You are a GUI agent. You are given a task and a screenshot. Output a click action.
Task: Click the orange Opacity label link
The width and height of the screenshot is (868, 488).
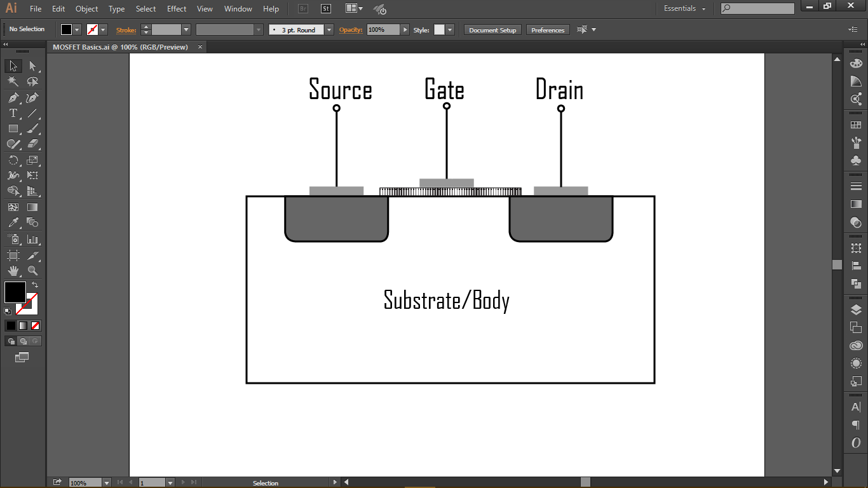[350, 30]
